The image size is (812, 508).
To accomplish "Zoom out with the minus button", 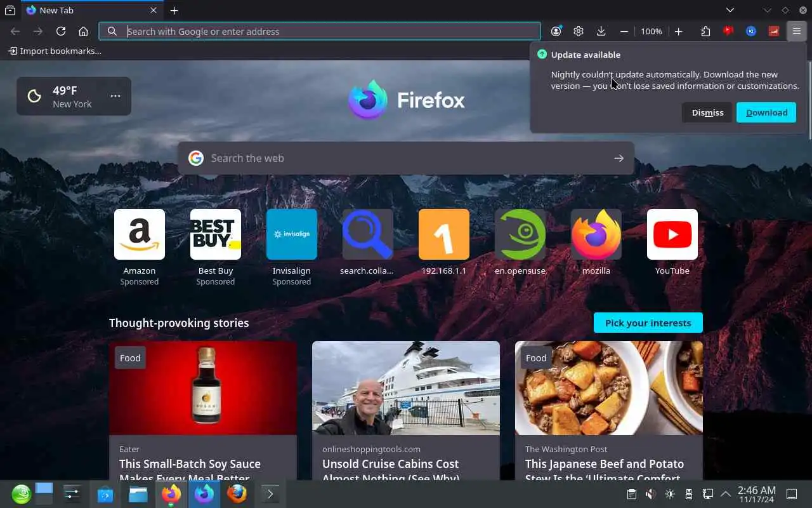I will pyautogui.click(x=624, y=31).
